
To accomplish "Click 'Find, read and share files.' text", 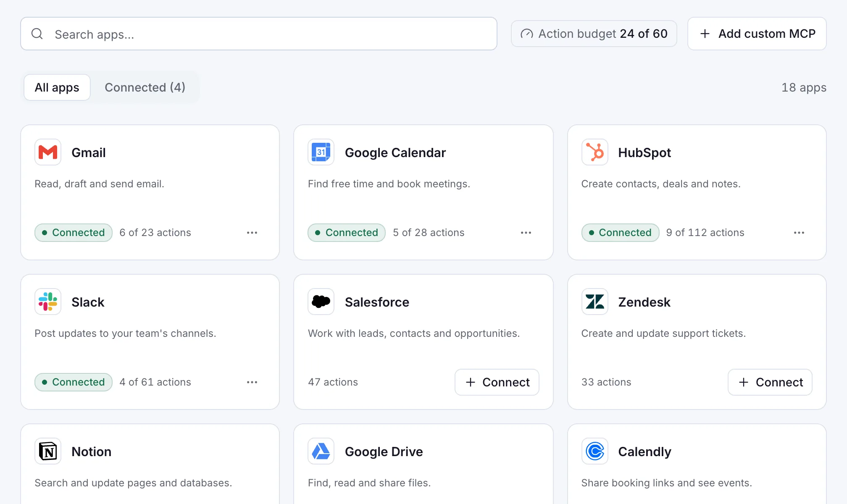I will coord(369,483).
